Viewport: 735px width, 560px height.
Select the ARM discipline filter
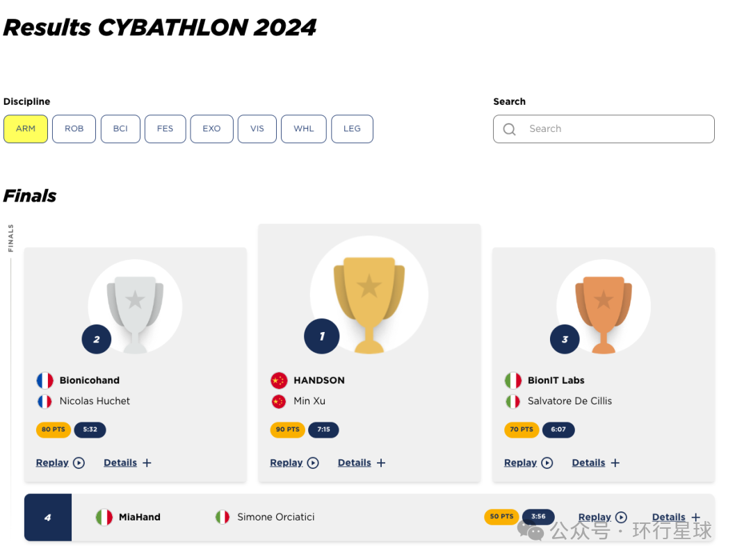tap(26, 129)
